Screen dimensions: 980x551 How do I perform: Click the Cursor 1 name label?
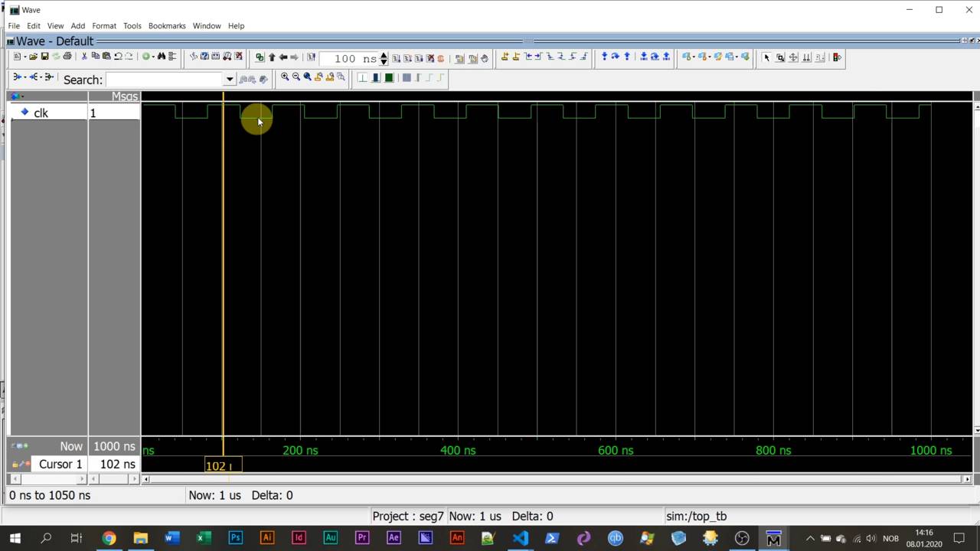point(60,465)
